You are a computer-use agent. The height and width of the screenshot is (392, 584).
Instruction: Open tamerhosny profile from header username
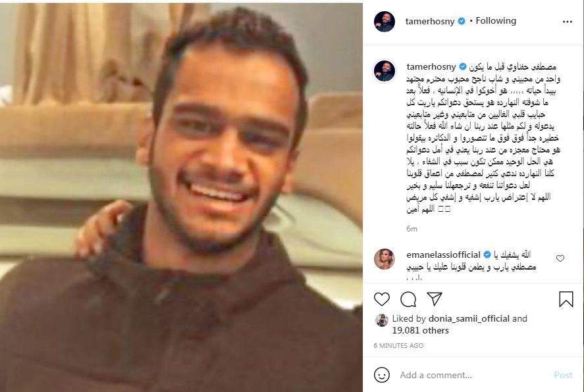pos(430,22)
